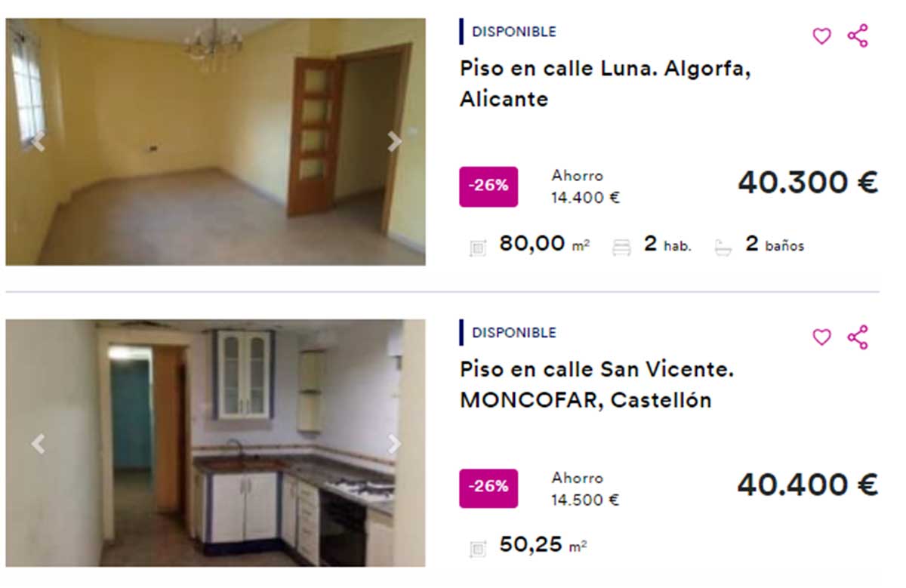Click the -26% badge on MONCOFAR listing
This screenshot has width=906, height=588.
tap(488, 488)
